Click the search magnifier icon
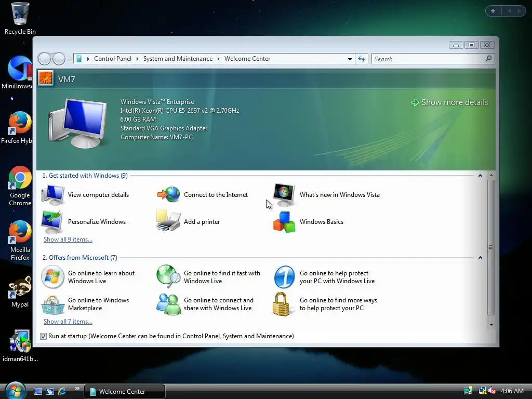Screen dimensions: 532x399 coord(488,59)
